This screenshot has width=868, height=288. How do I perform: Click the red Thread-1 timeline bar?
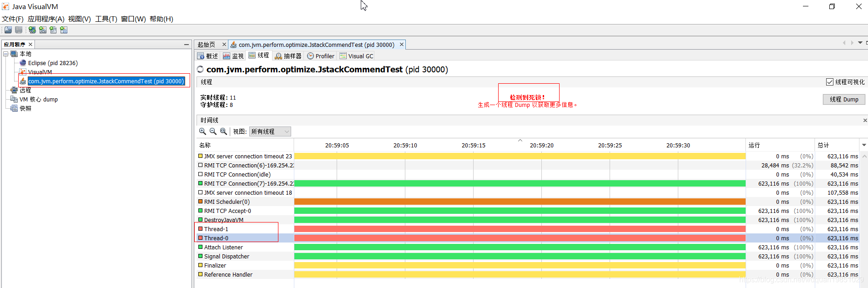520,229
